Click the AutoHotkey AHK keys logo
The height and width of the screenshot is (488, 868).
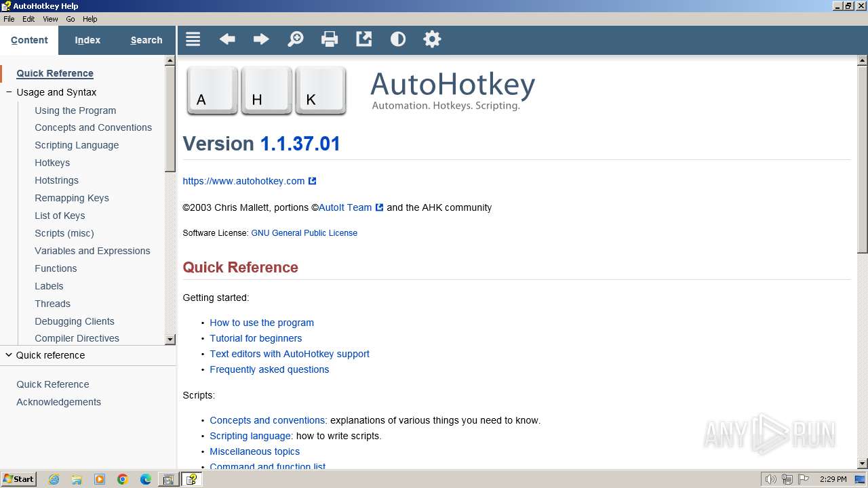[x=267, y=91]
